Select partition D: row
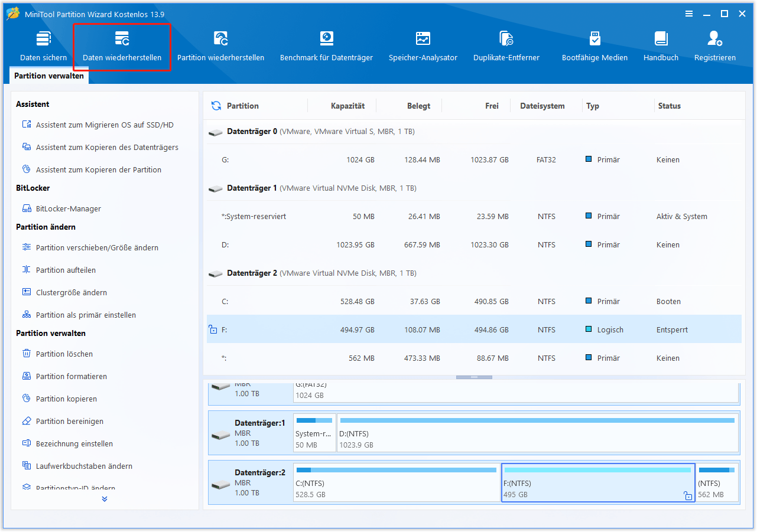 coord(473,245)
